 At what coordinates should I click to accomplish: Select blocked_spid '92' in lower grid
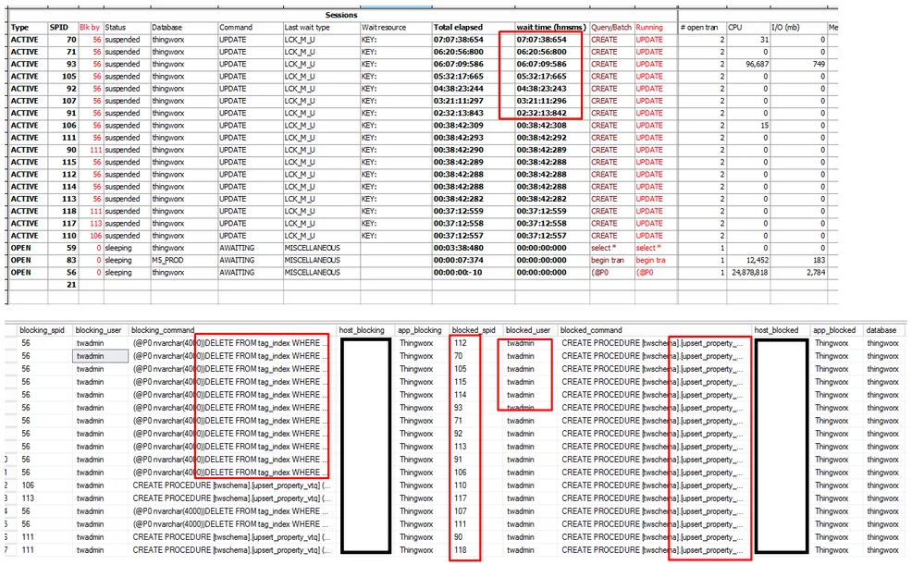(x=458, y=434)
